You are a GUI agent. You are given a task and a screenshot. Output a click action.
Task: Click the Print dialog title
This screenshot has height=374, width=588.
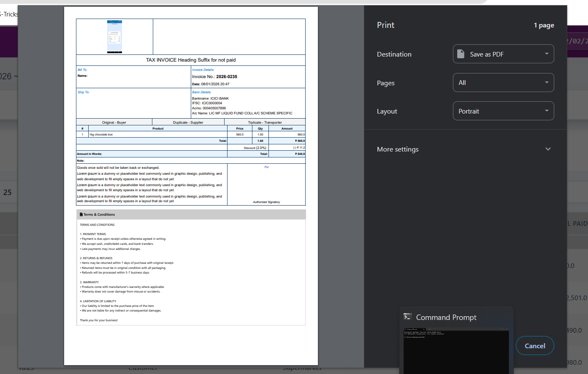coord(385,25)
